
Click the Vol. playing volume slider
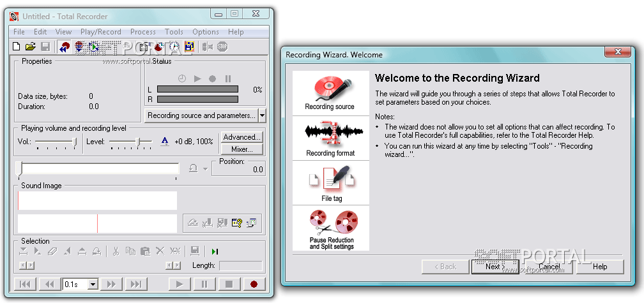tap(56, 142)
